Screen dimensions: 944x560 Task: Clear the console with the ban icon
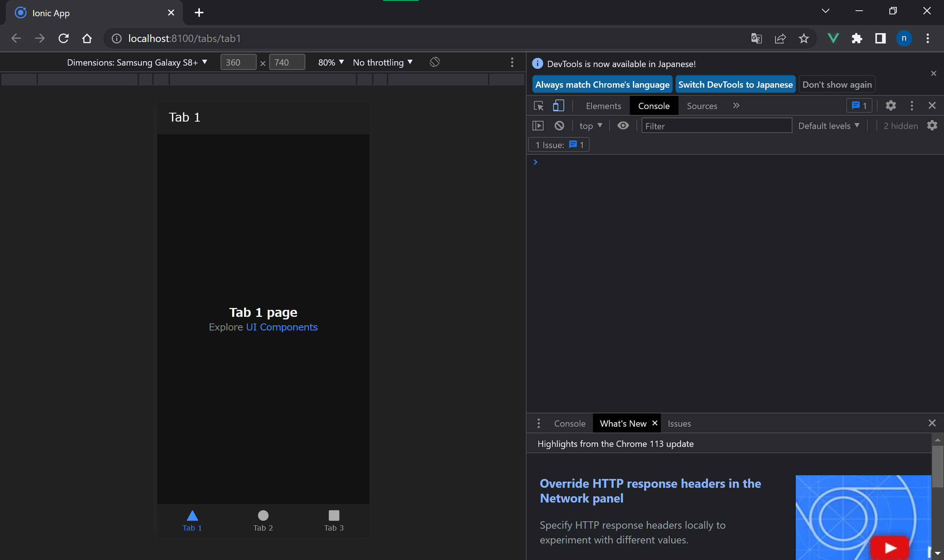coord(559,126)
